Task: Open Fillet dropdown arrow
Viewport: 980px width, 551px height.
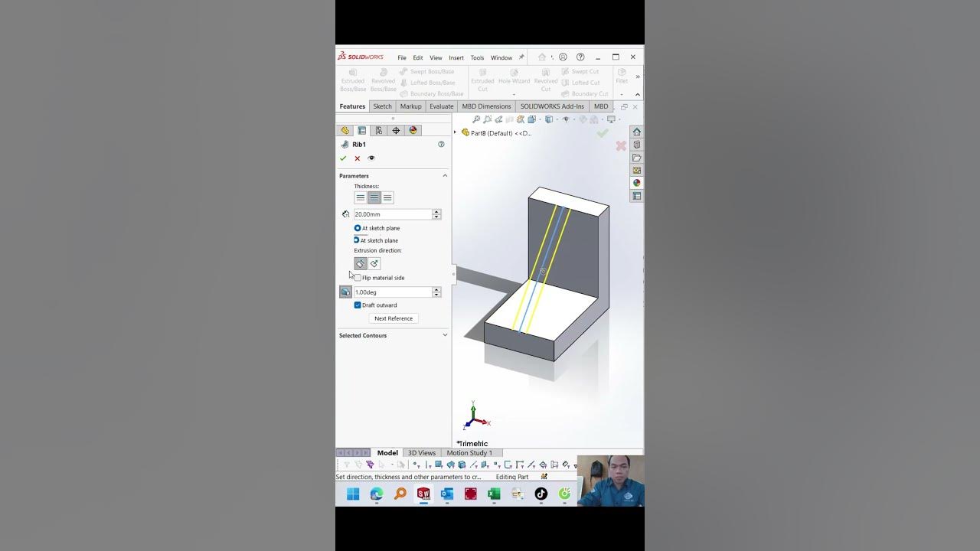Action: (x=622, y=94)
